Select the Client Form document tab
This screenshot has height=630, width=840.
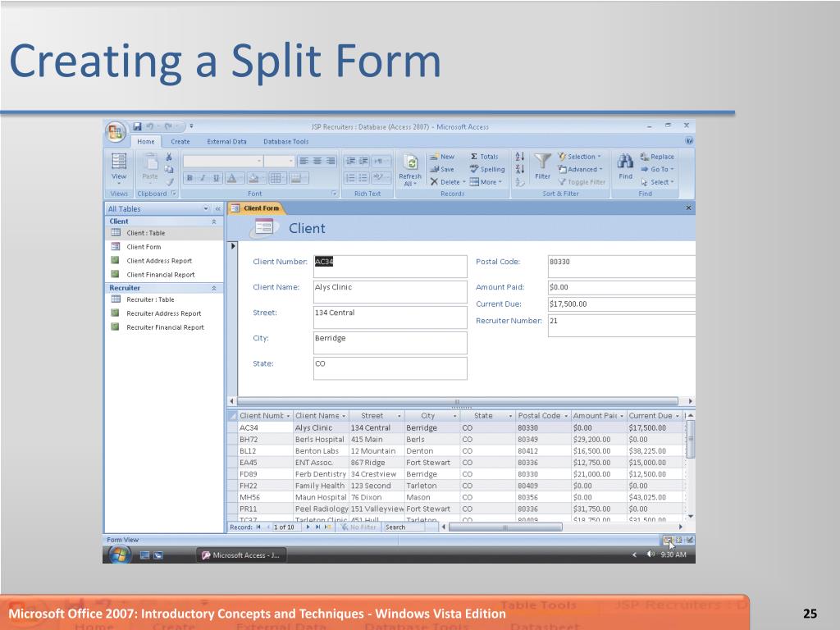(x=256, y=208)
